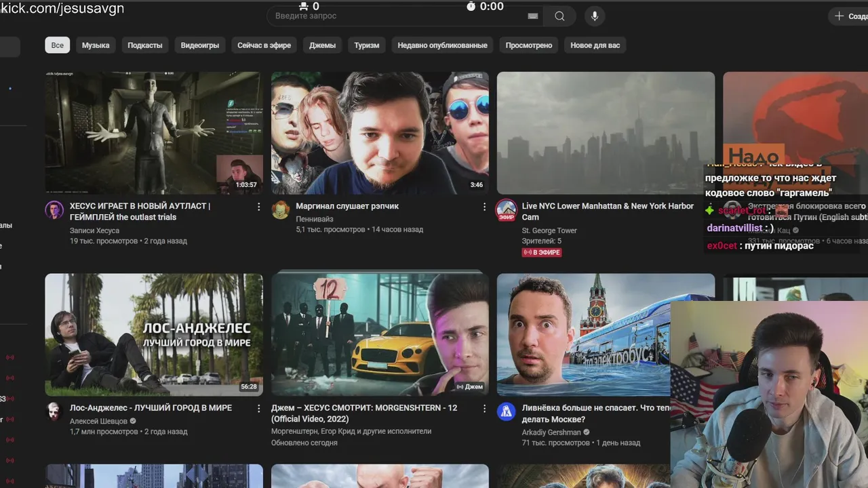This screenshot has width=868, height=488.
Task: Click the voice search microphone icon
Action: pos(595,16)
